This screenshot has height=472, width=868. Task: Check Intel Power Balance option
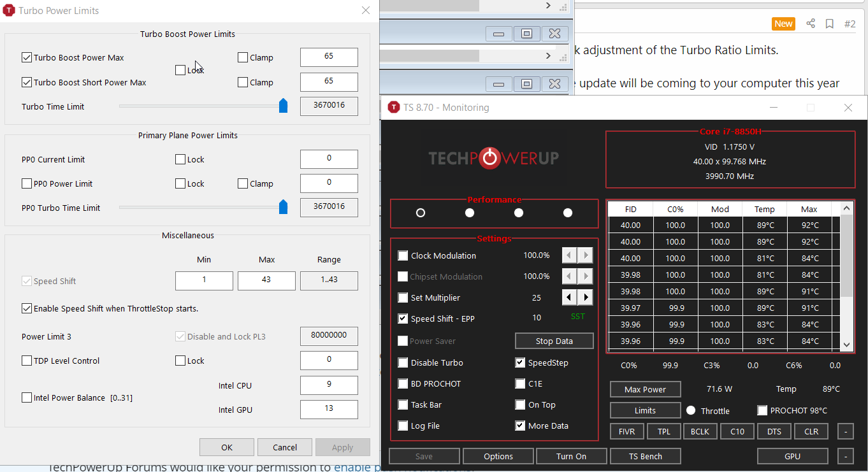click(27, 397)
